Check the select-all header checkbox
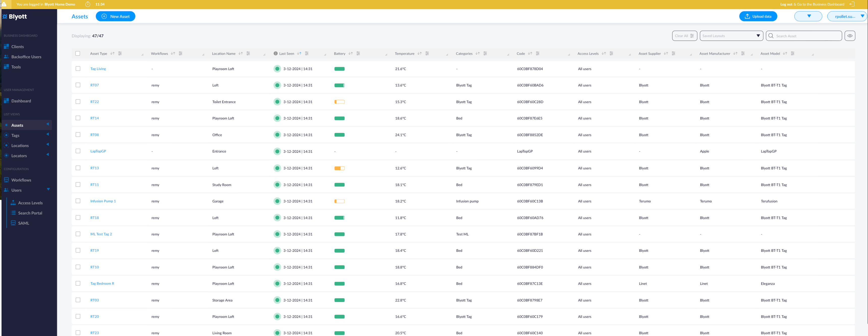This screenshot has height=336, width=868. tap(78, 53)
